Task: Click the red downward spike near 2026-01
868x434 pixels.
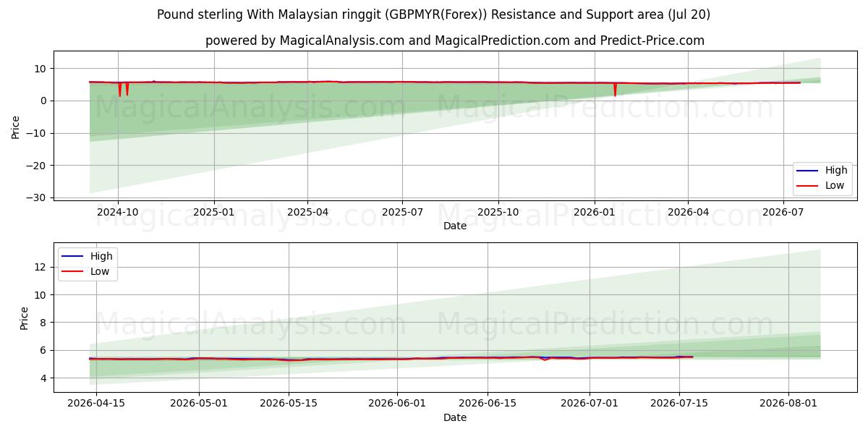Action: (616, 90)
